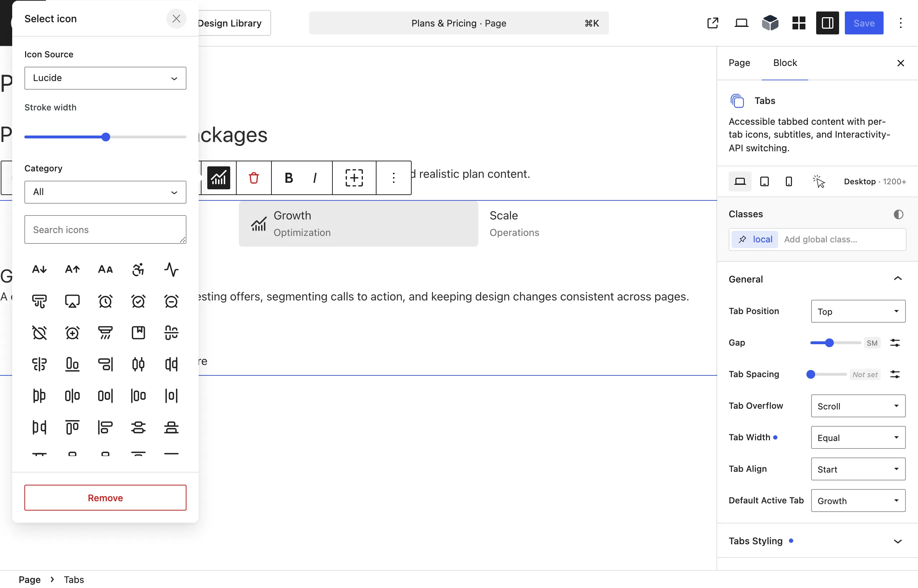Screen dimensions: 918x588
Task: Delete the tab with the trash icon
Action: point(254,178)
